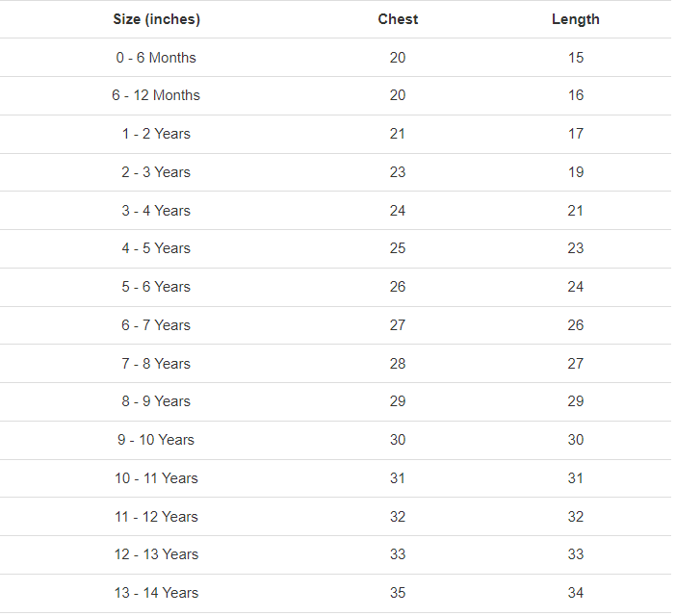The width and height of the screenshot is (676, 616).
Task: Select the "5 - 6 Years" size cell
Action: pos(156,287)
